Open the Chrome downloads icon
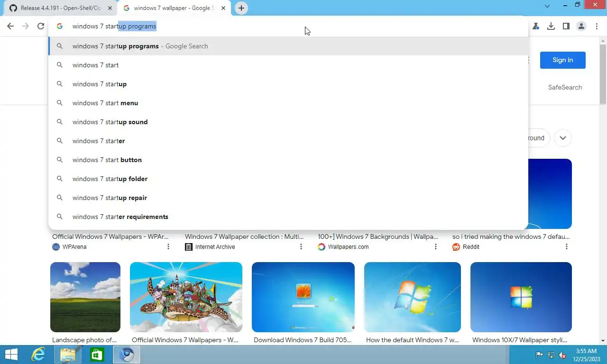 pyautogui.click(x=551, y=26)
